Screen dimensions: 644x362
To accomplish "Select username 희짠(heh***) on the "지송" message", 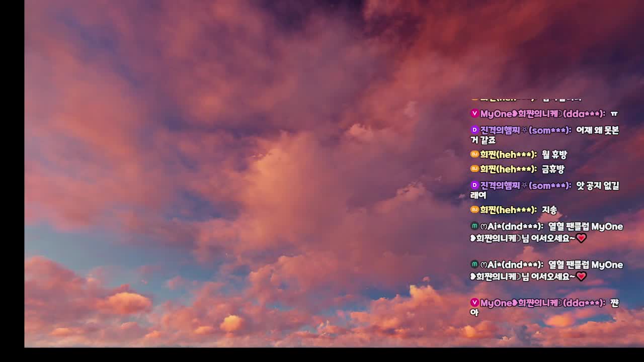I will (x=509, y=210).
